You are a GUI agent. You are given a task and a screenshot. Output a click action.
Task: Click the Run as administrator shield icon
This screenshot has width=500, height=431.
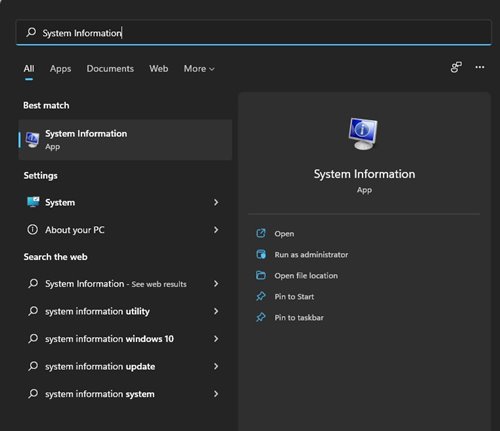tap(261, 254)
